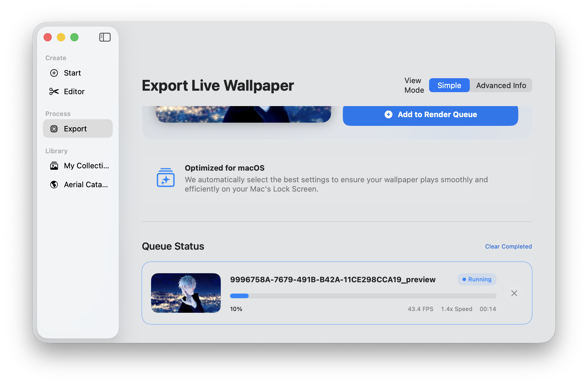Click the Clear Completed link
This screenshot has width=588, height=386.
click(x=508, y=246)
